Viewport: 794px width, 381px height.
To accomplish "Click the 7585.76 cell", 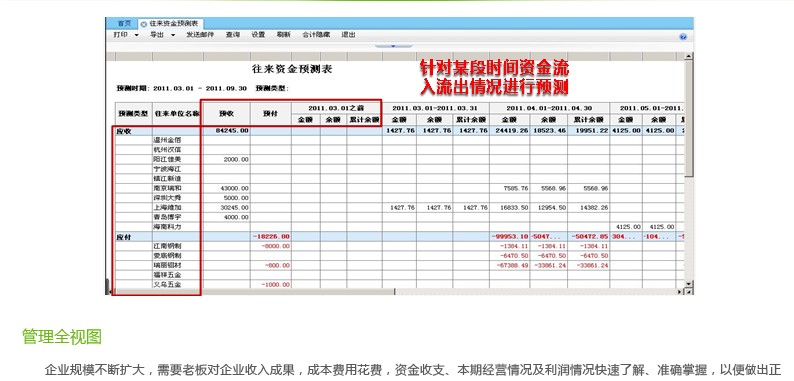I will tap(510, 188).
